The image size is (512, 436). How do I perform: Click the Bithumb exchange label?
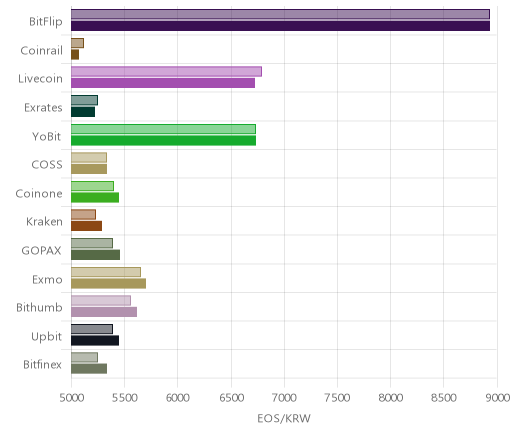click(39, 307)
